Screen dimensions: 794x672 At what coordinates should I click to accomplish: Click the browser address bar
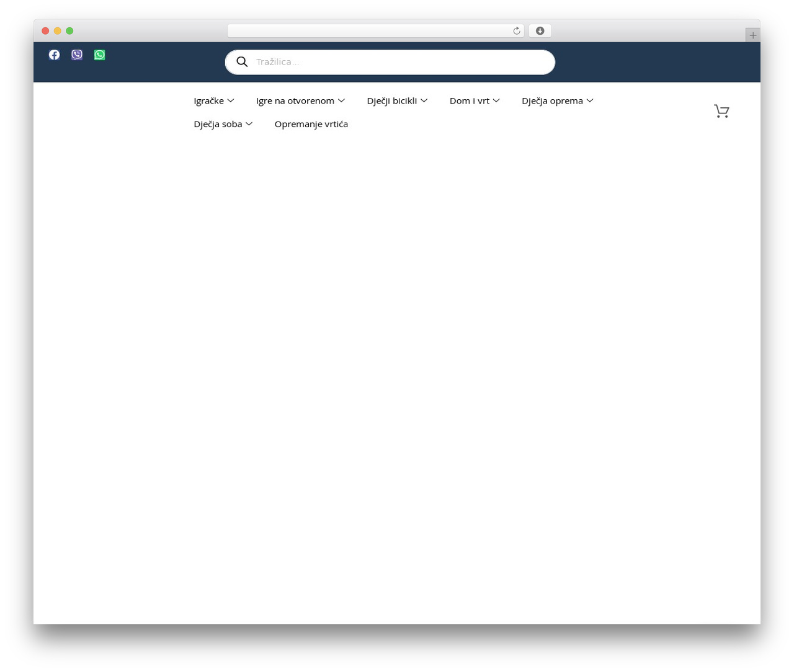376,31
